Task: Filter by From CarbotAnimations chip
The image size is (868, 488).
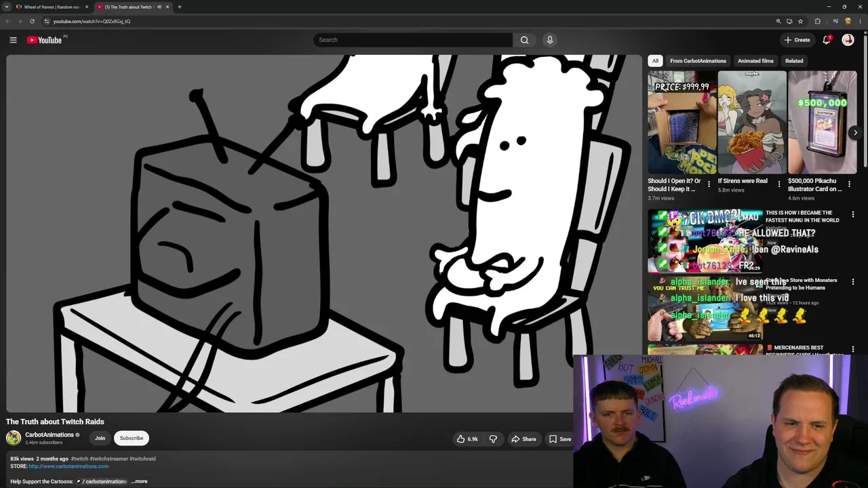Action: (x=698, y=61)
